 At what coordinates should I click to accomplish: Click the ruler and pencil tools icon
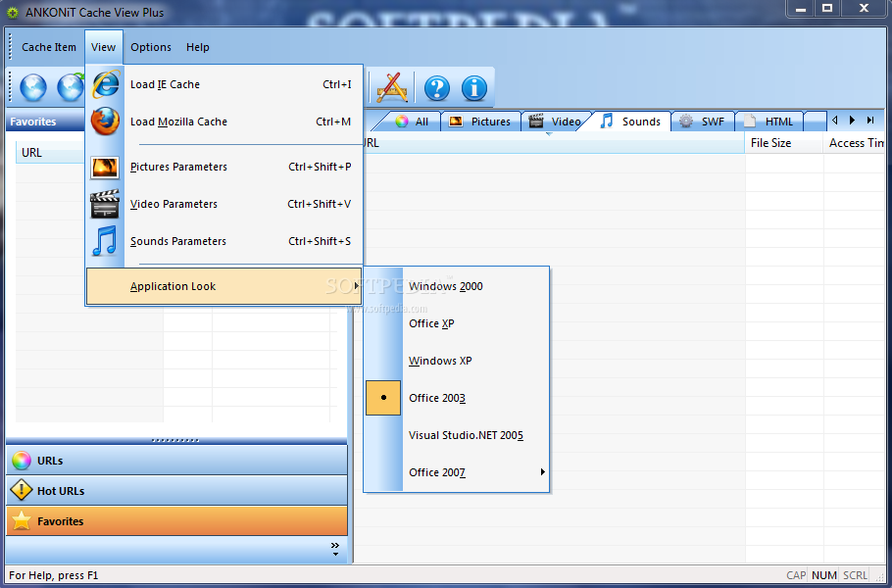392,87
